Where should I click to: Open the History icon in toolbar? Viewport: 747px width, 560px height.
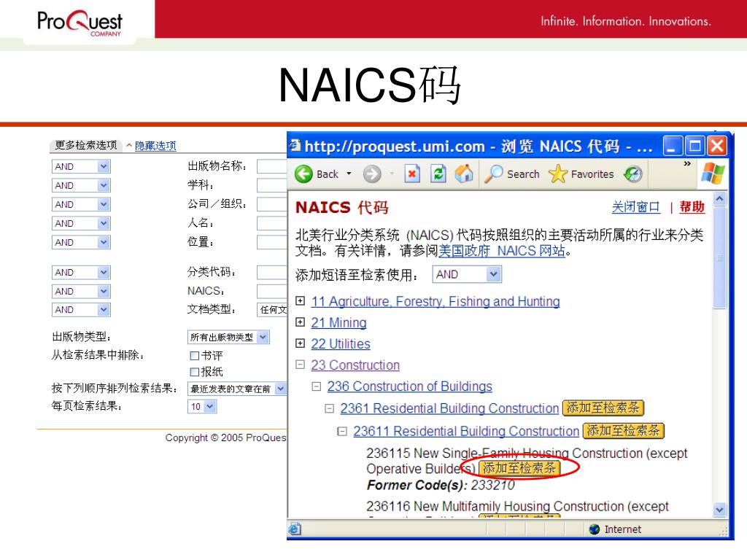(633, 174)
